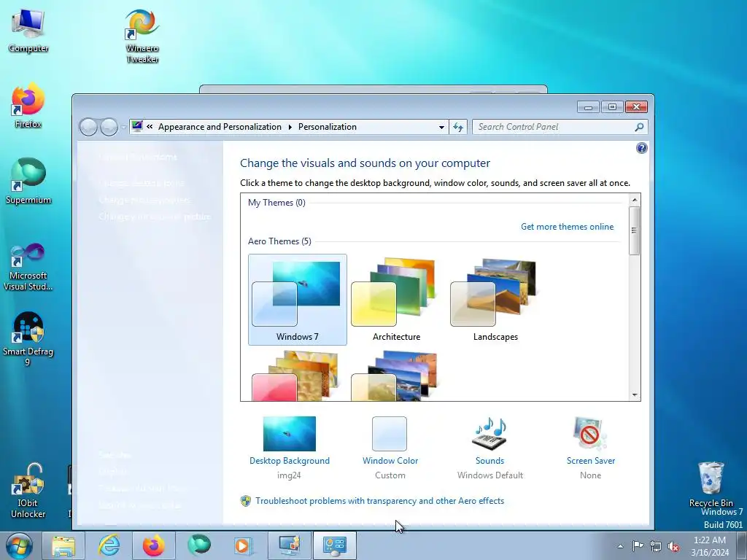Launch Winaero Tweaker from the desktop
The height and width of the screenshot is (560, 747).
[x=142, y=36]
